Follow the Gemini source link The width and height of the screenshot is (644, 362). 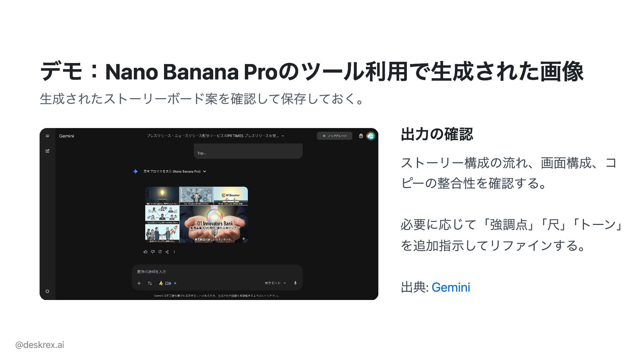(x=450, y=287)
